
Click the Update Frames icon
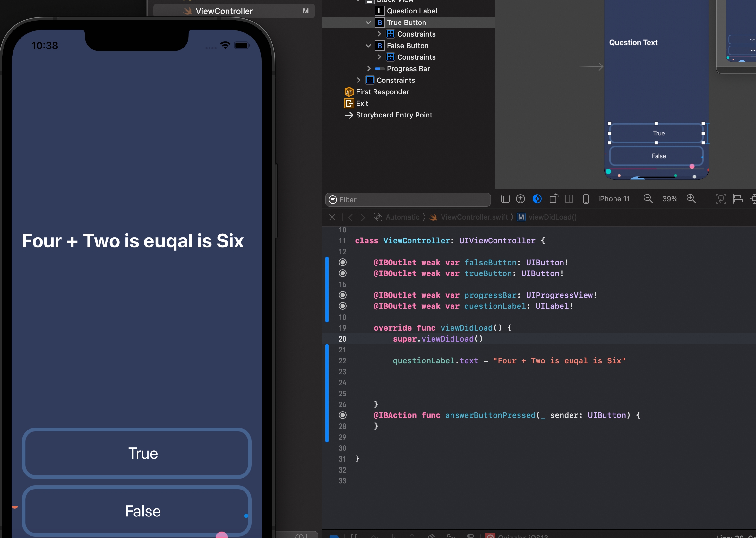[721, 199]
